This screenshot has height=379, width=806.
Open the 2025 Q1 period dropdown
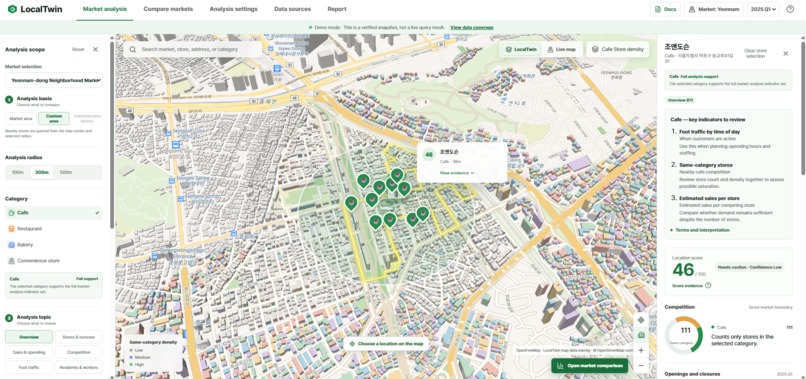(763, 9)
